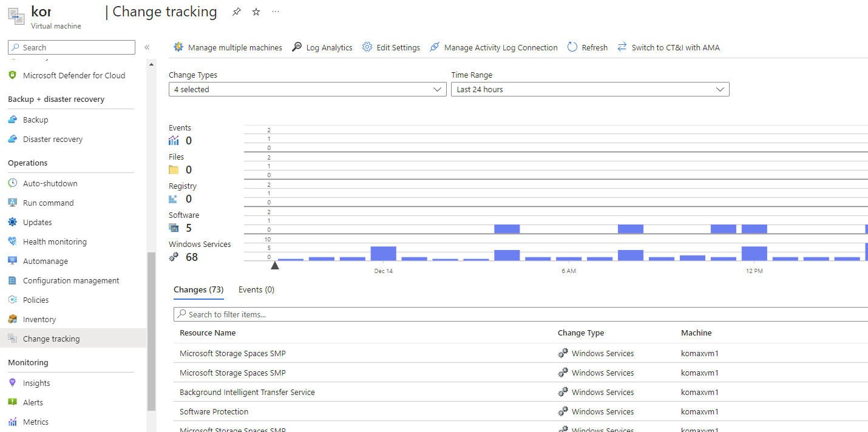Click the Policies icon
This screenshot has height=432, width=868.
click(12, 300)
